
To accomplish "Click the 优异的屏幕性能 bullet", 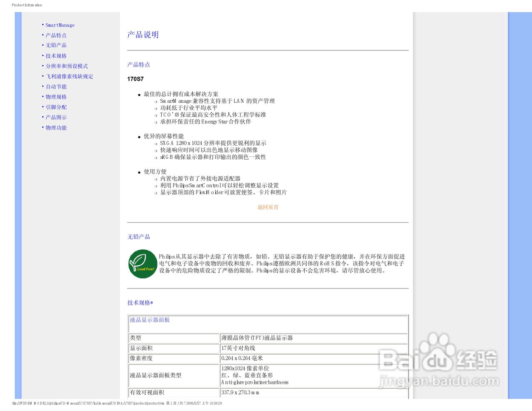I will (x=164, y=136).
